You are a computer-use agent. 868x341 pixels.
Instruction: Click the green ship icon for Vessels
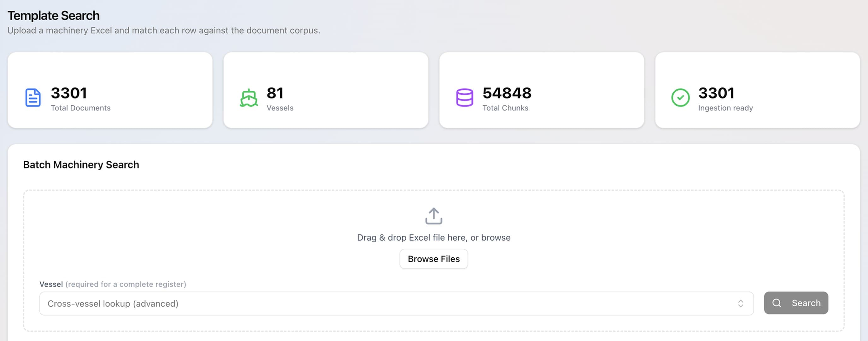(249, 98)
